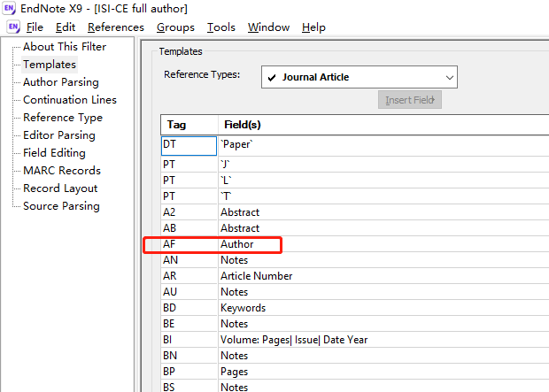The height and width of the screenshot is (392, 549).
Task: Click the DT tag input cell
Action: (189, 146)
